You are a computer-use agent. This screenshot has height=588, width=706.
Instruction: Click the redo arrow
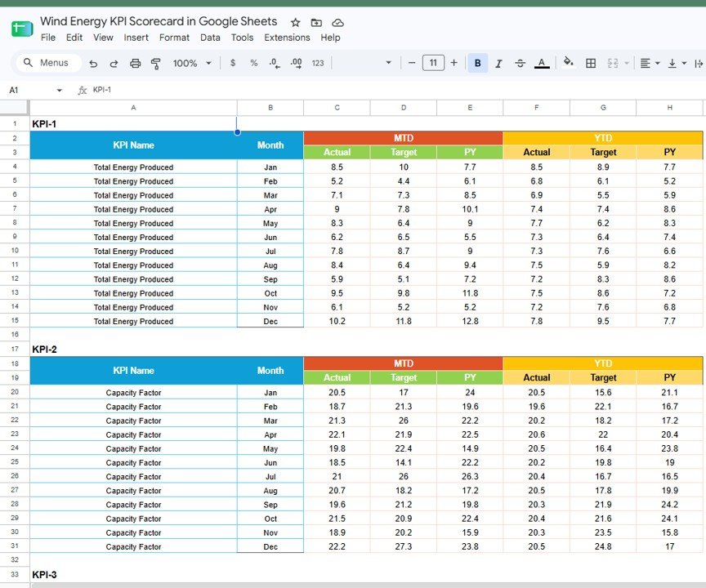(114, 64)
